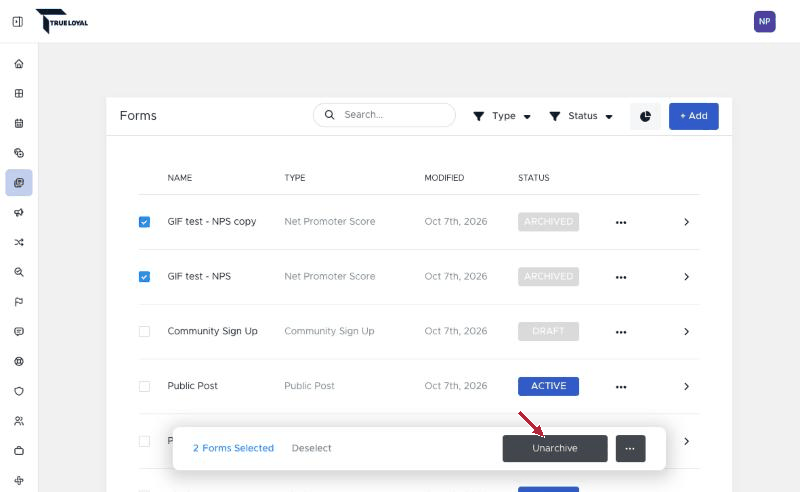The image size is (800, 492).
Task: Open the magnifier analytics sidebar icon
Action: point(19,272)
